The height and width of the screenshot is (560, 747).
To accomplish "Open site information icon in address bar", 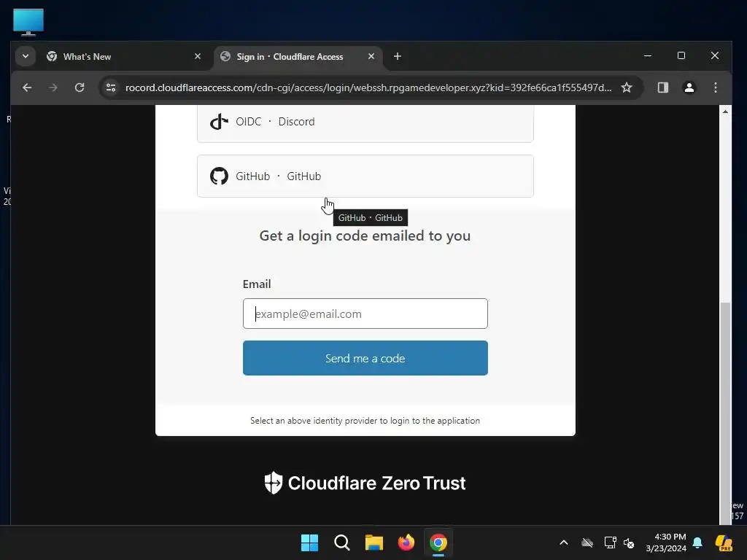I will pos(111,87).
